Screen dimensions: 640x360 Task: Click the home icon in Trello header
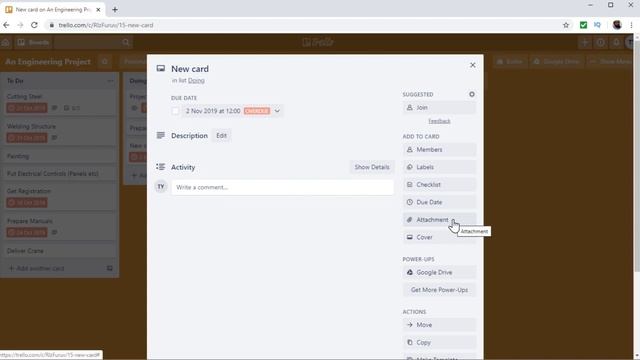pyautogui.click(x=6, y=42)
